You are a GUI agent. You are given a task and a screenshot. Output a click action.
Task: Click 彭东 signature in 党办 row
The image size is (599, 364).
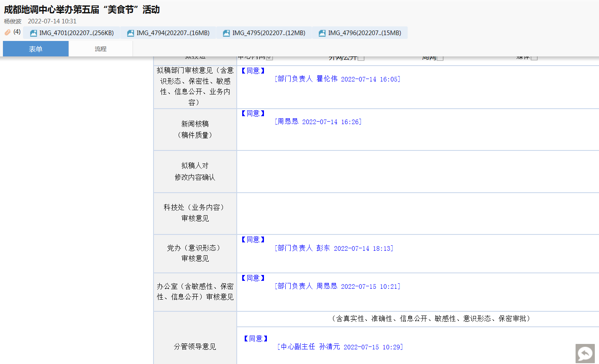click(x=323, y=248)
